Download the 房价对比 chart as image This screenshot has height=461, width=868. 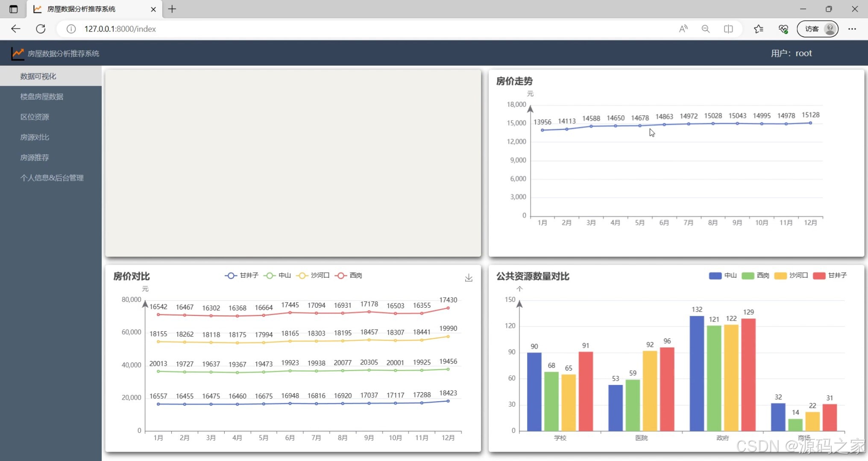[x=469, y=278]
